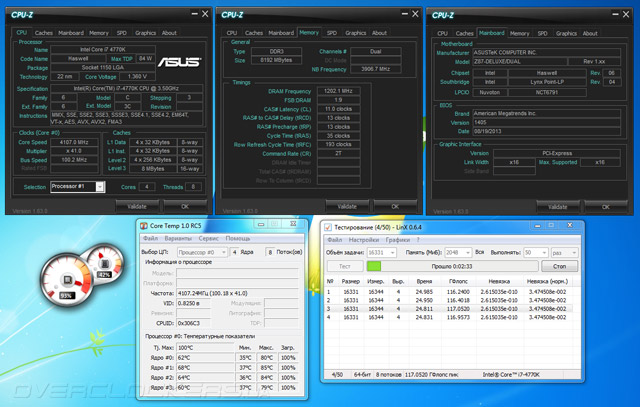Click NB Frequency value 3906.7 MHz
This screenshot has width=640, height=407.
click(376, 69)
